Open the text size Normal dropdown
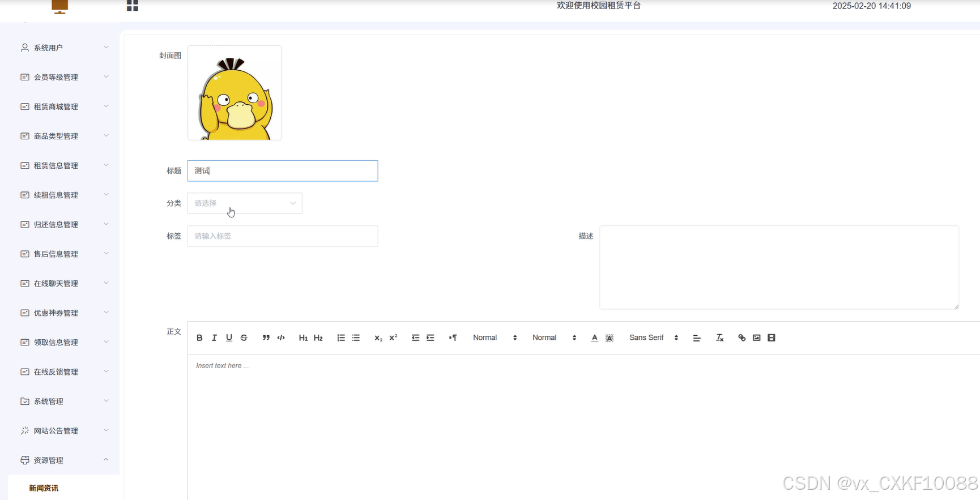Screen dimensions: 980x500 click(495, 337)
